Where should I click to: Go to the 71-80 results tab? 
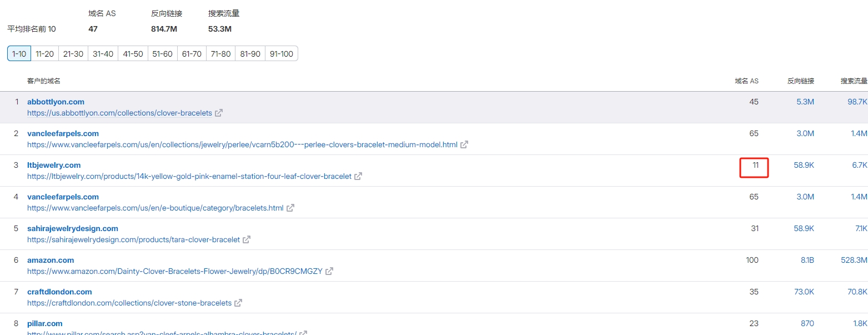click(220, 53)
